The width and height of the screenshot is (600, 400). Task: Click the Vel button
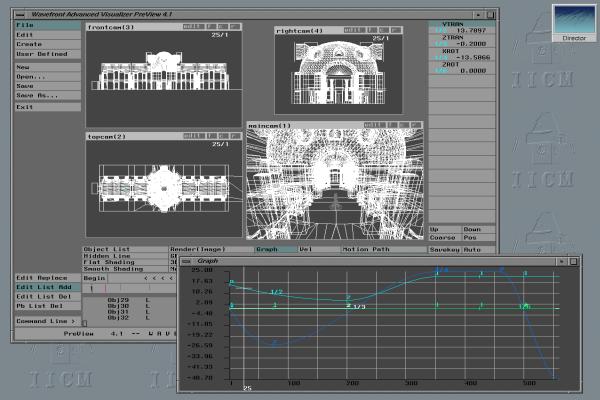coord(319,249)
